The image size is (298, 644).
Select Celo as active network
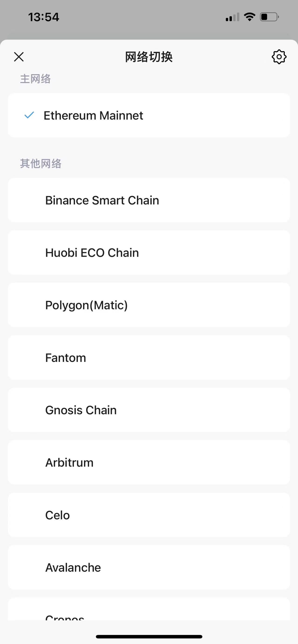[149, 515]
